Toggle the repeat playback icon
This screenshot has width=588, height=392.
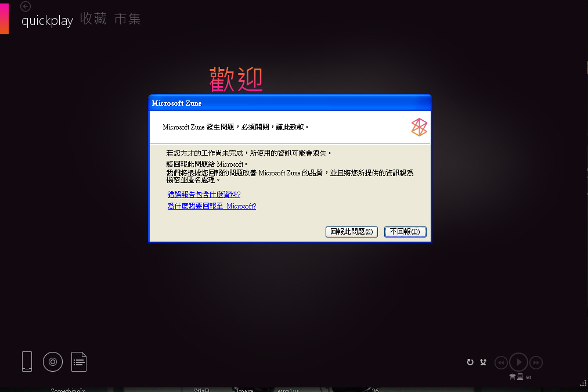click(470, 362)
